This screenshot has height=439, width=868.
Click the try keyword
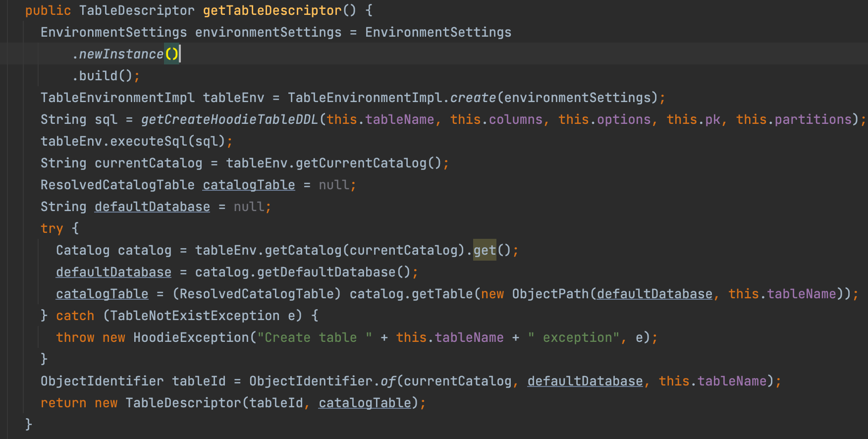pos(52,228)
